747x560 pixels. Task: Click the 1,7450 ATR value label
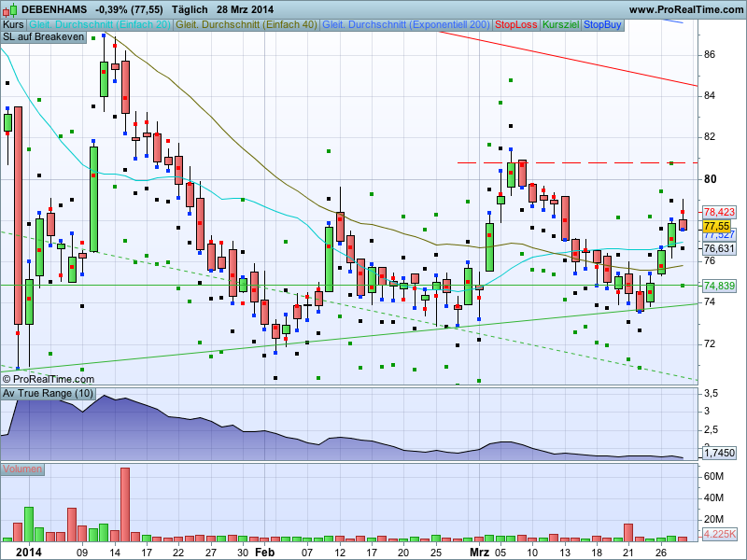(718, 453)
